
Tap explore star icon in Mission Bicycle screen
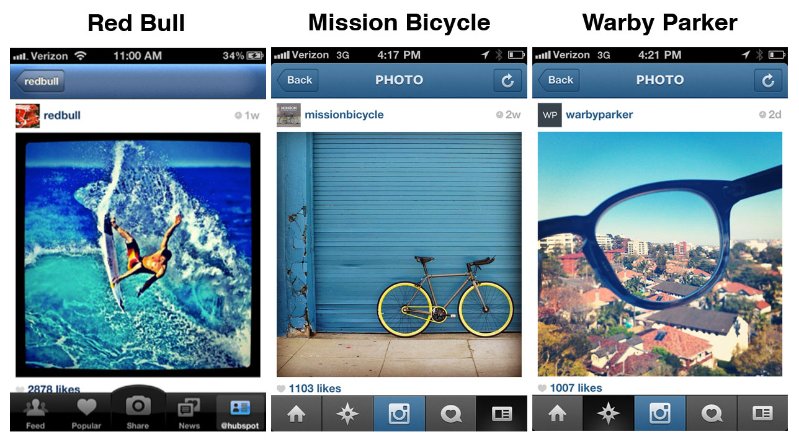[348, 413]
